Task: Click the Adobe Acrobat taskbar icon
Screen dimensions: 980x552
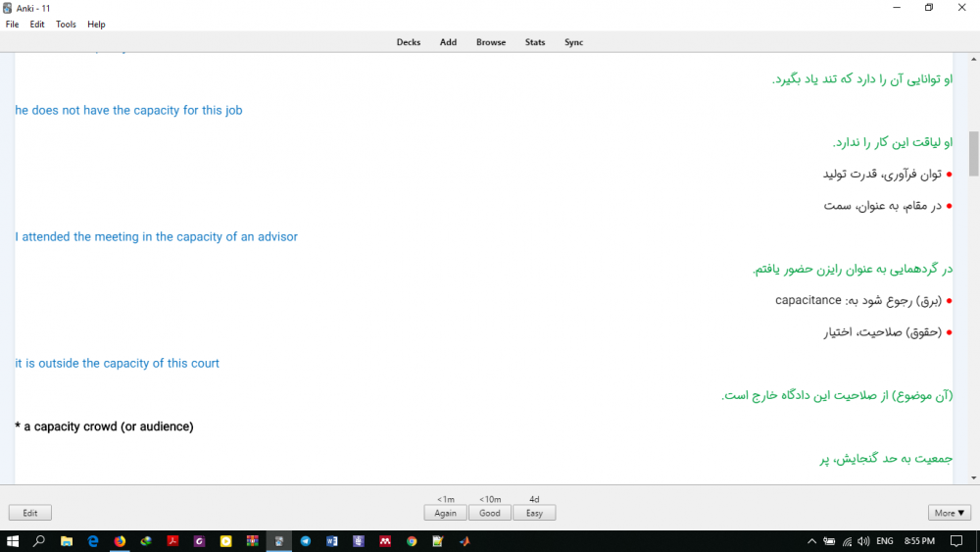Action: point(172,541)
